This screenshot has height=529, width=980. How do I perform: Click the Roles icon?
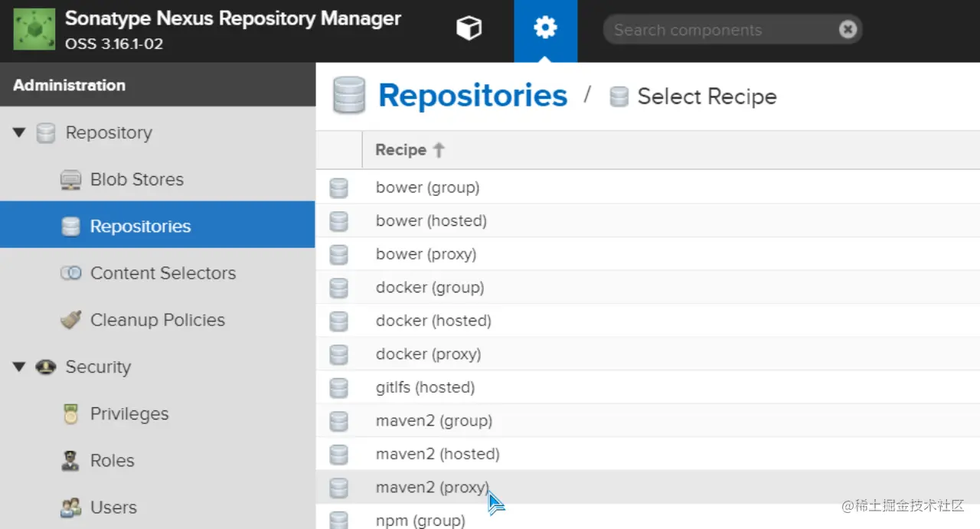point(70,461)
